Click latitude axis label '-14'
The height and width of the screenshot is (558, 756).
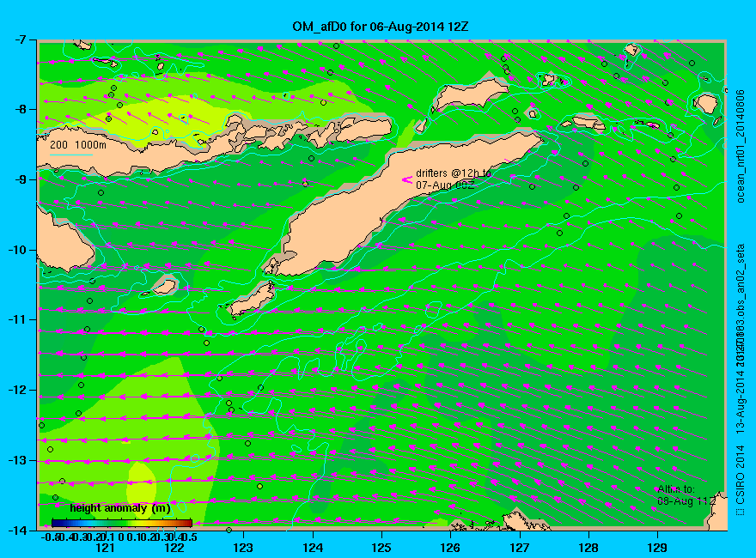(x=17, y=530)
